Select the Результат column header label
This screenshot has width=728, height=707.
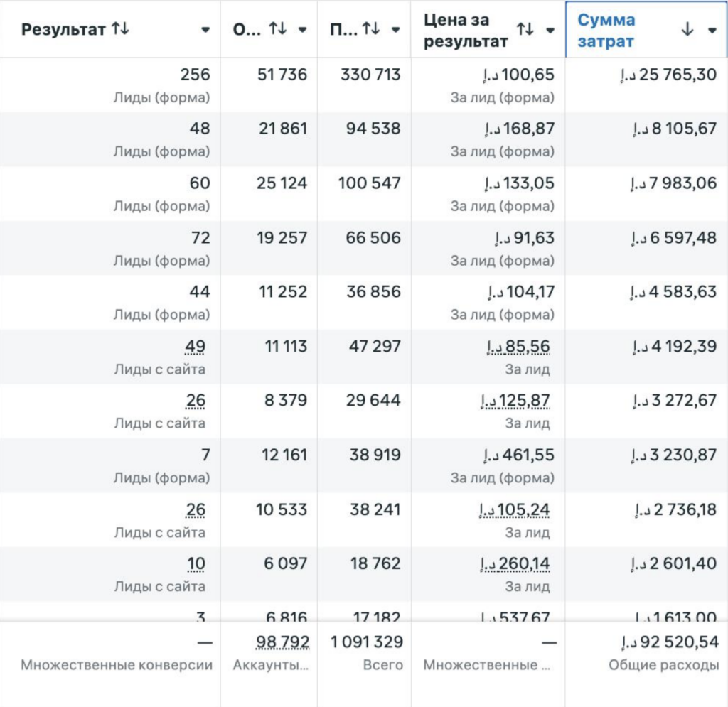coord(63,30)
